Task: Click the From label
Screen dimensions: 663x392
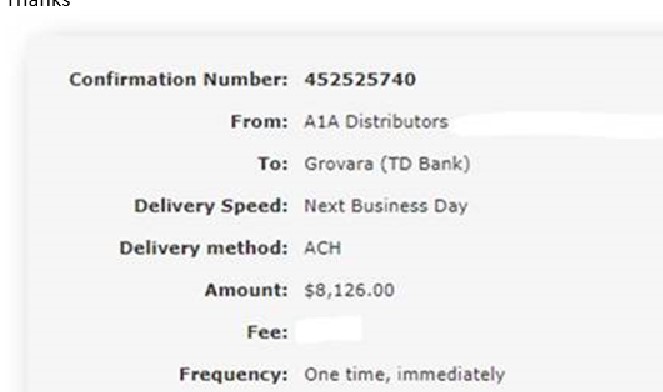Action: [259, 122]
